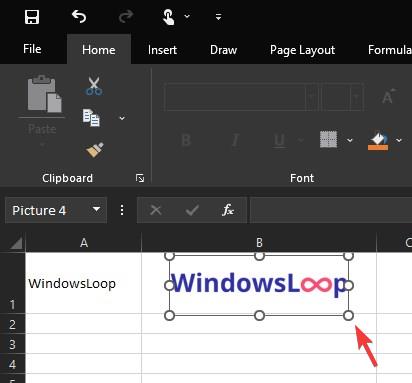Click the Cancel X in formula bar
Viewport: 412px width, 383px height.
pos(156,210)
